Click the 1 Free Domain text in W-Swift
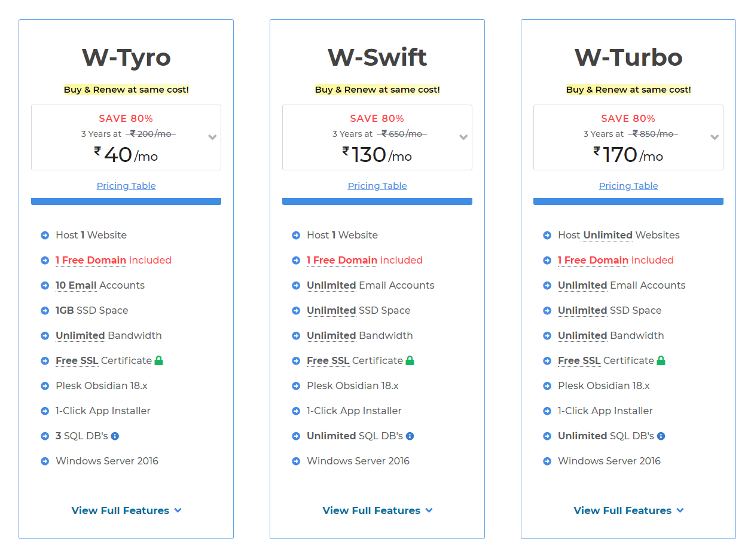 (342, 261)
